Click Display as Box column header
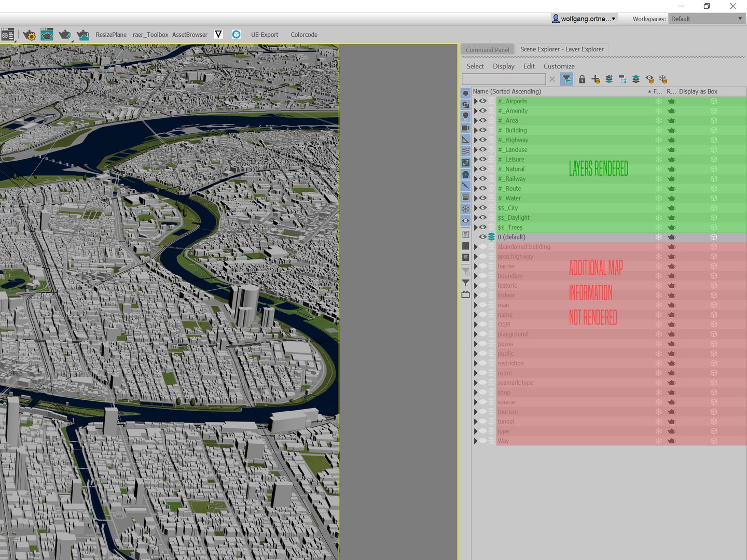747x560 pixels. (698, 91)
